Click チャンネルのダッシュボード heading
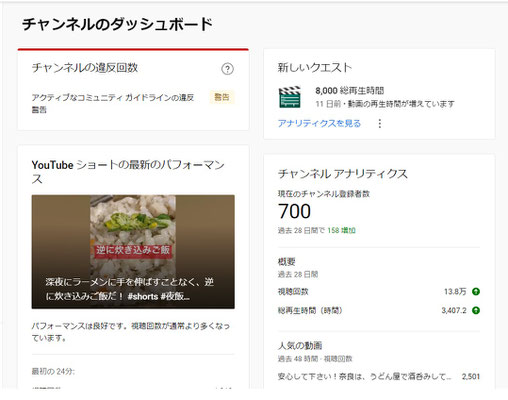Image resolution: width=508 pixels, height=400 pixels. coord(117,24)
